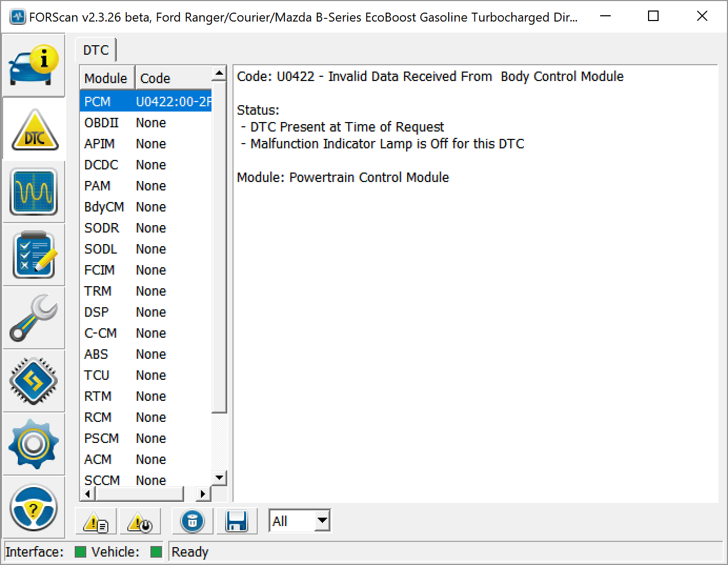Click the Vehicle green status indicator
728x565 pixels.
click(156, 551)
